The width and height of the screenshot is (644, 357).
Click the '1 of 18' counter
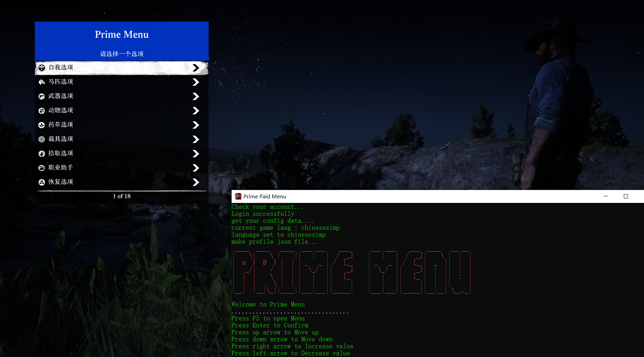click(122, 196)
